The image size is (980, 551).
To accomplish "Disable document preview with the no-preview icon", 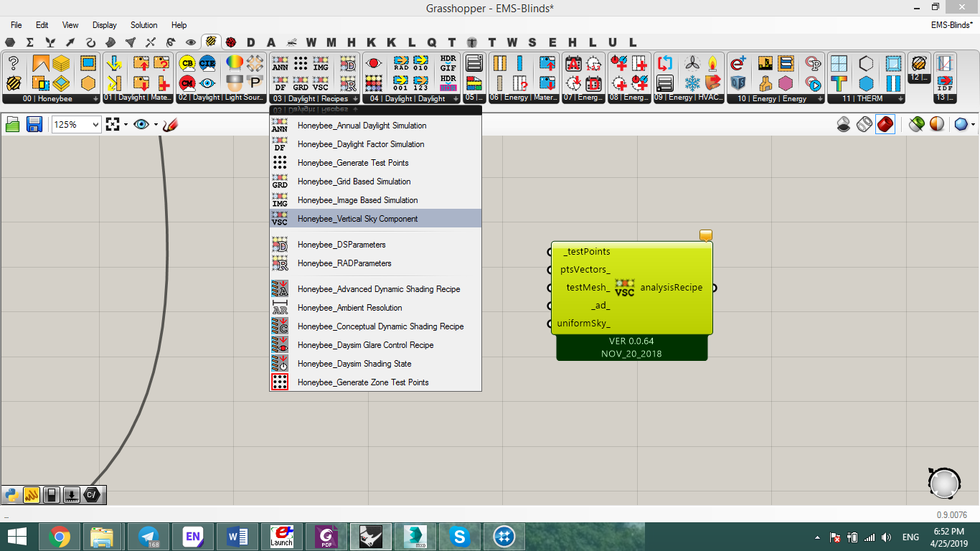I will pos(844,124).
